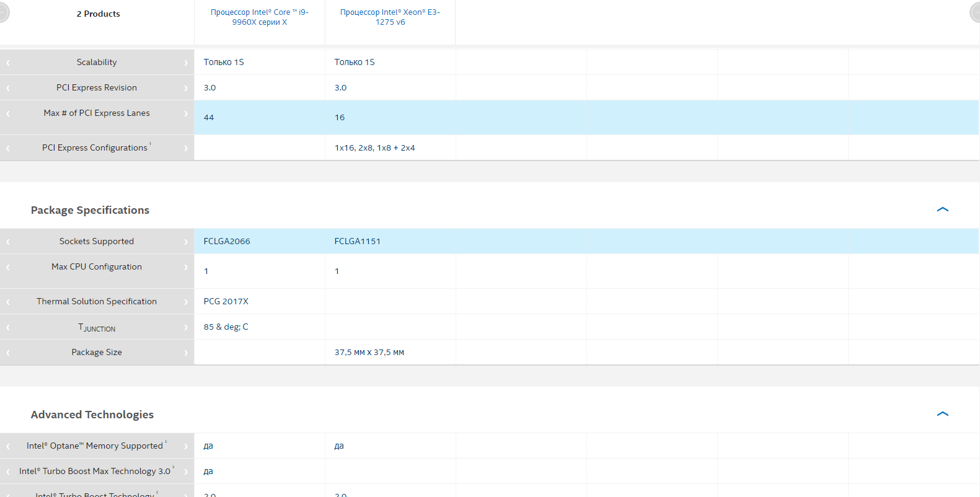Collapse the Package Specifications section
Viewport: 980px width, 497px height.
pyautogui.click(x=943, y=209)
